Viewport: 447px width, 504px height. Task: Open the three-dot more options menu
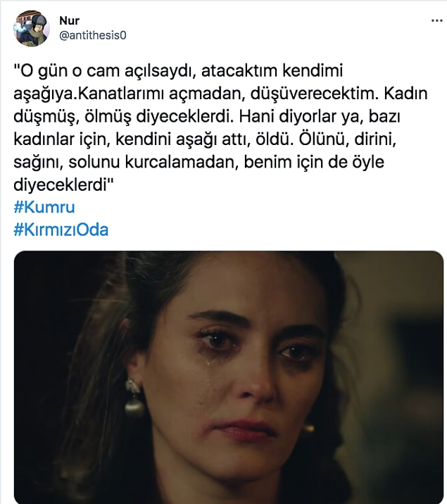[x=436, y=20]
